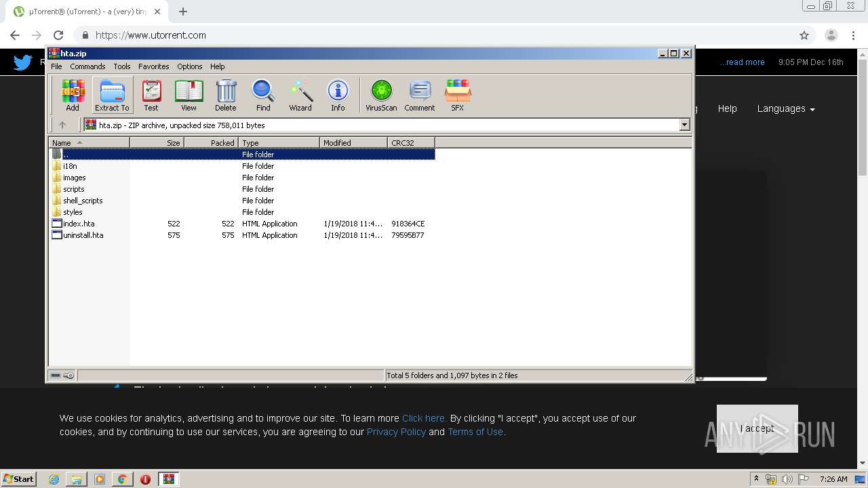The width and height of the screenshot is (868, 488).
Task: Follow the '...read more' link
Action: pos(743,62)
